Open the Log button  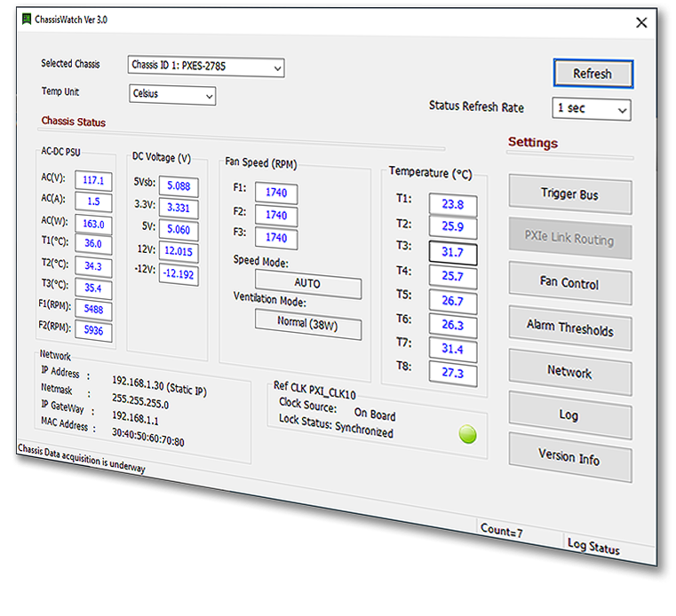tap(569, 415)
